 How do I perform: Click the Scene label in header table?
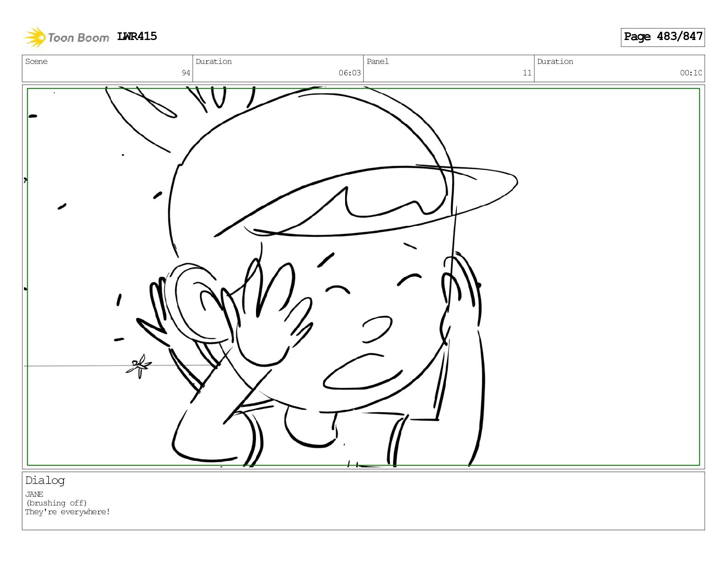pyautogui.click(x=36, y=62)
